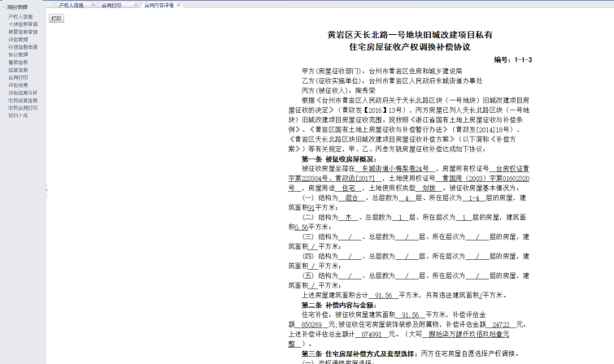614x364 pixels.
Task: Open 腾房信息 in the sidebar
Action: tap(19, 63)
